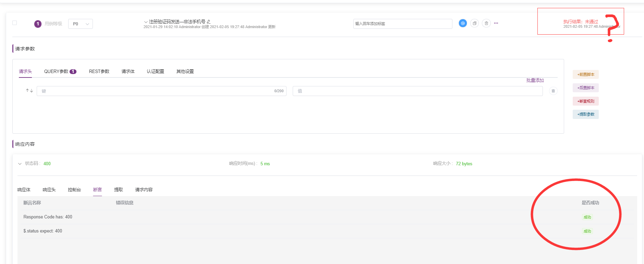Select the 断言 assertions tab
The width and height of the screenshot is (644, 264).
[97, 190]
